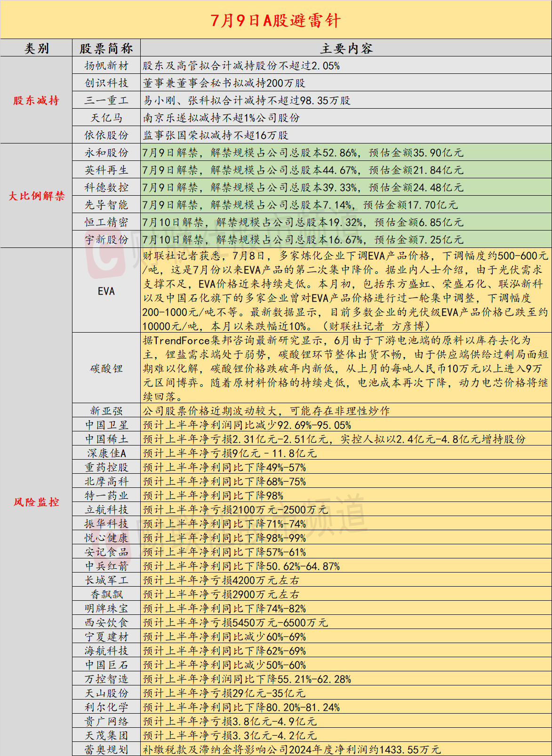Viewport: 552px width, 756px height.
Task: Select the 股票简称 column header
Action: click(x=106, y=48)
